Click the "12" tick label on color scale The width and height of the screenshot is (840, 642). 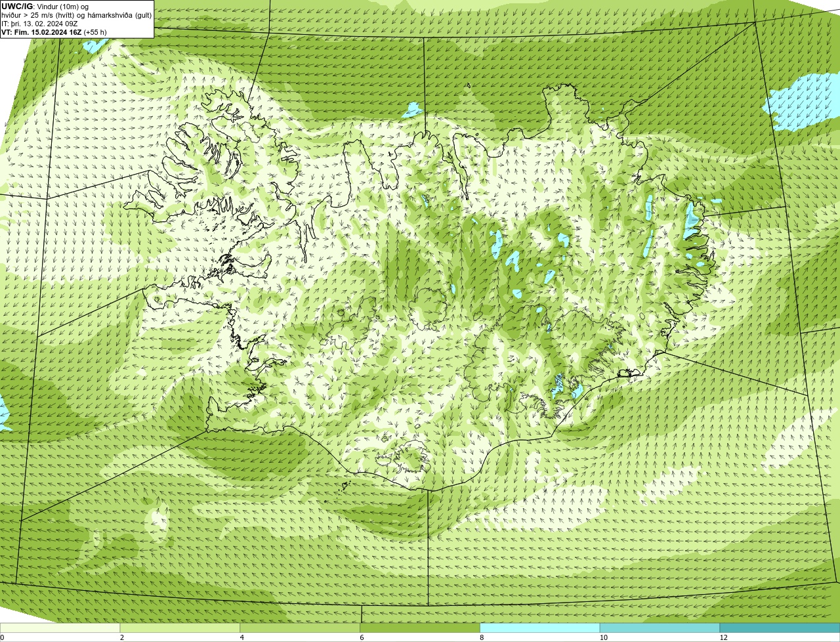tap(723, 637)
